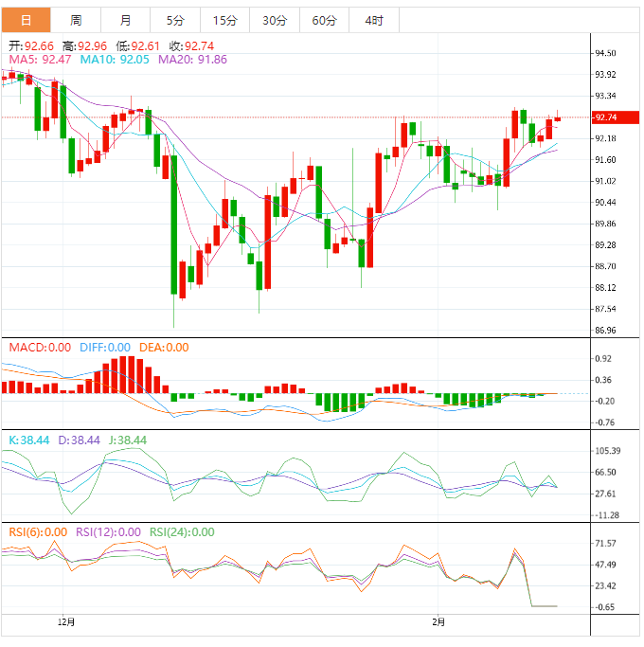Open the 15分 interval tab

224,20
